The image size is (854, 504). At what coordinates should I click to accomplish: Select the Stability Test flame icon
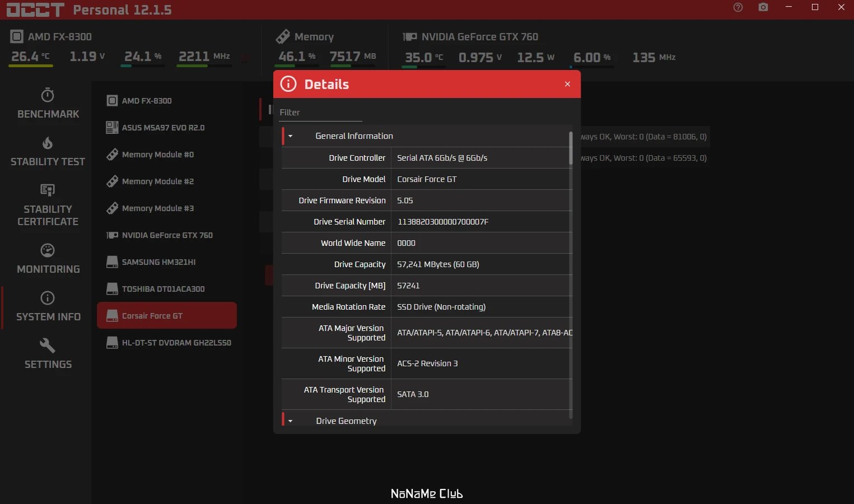click(x=48, y=143)
